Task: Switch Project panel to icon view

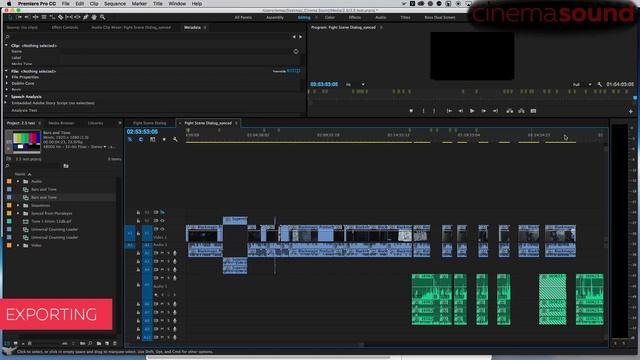Action: (16, 344)
